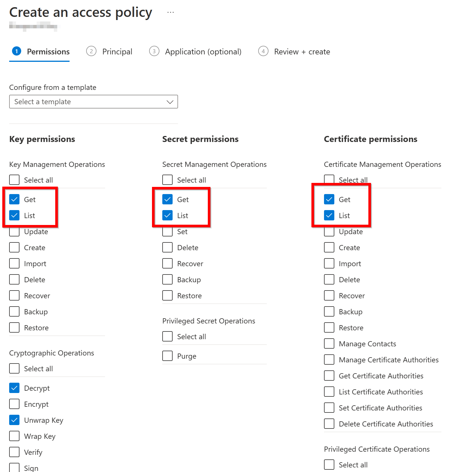The image size is (476, 472).
Task: Enable the Sign cryptographic operation
Action: [14, 468]
